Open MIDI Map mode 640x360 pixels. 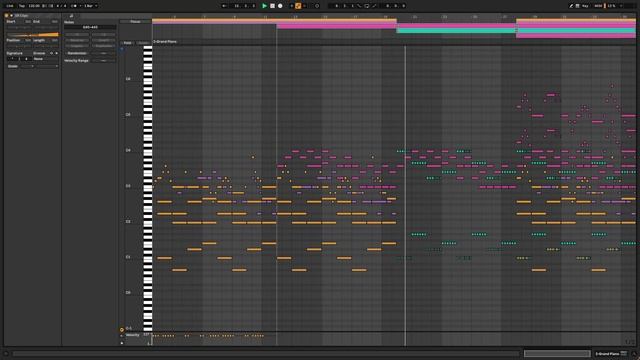pyautogui.click(x=598, y=6)
